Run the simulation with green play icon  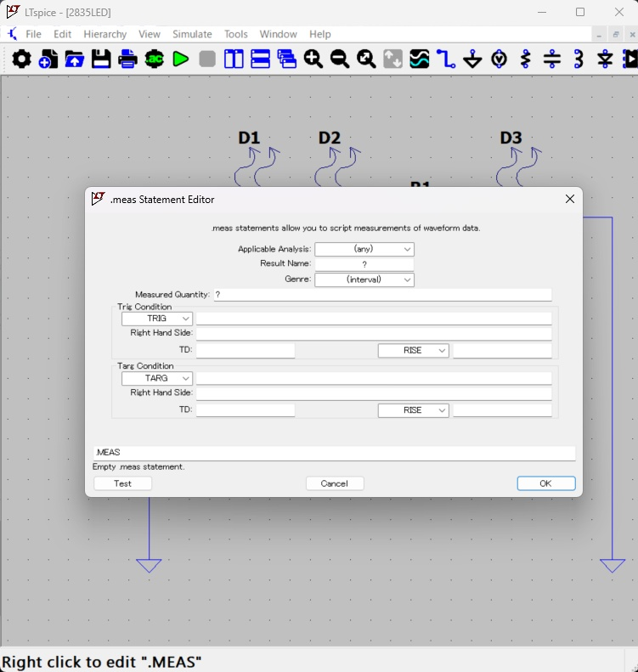181,59
